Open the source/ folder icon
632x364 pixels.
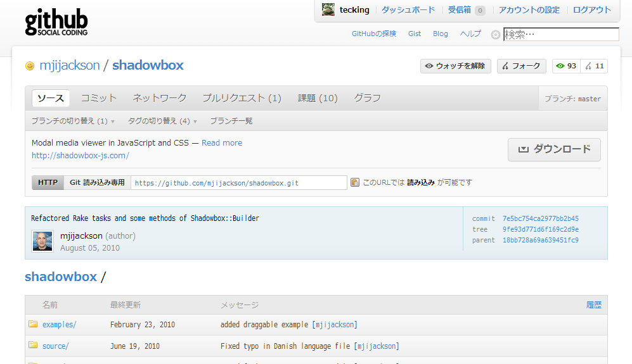coord(33,346)
